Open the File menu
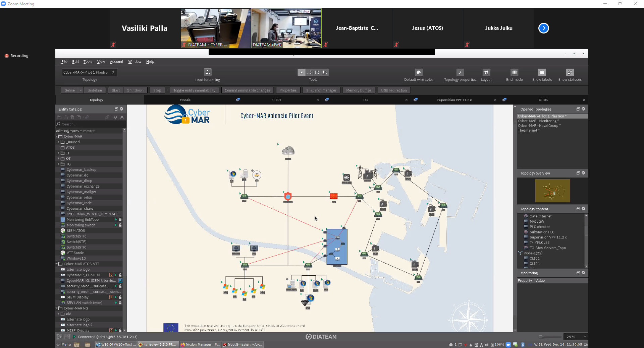The height and width of the screenshot is (348, 644). click(x=64, y=62)
